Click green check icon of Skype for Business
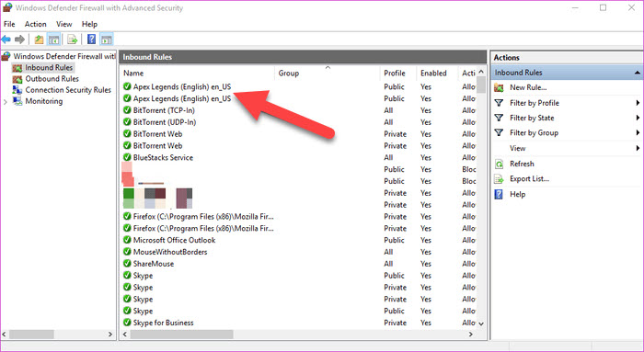 (x=127, y=323)
